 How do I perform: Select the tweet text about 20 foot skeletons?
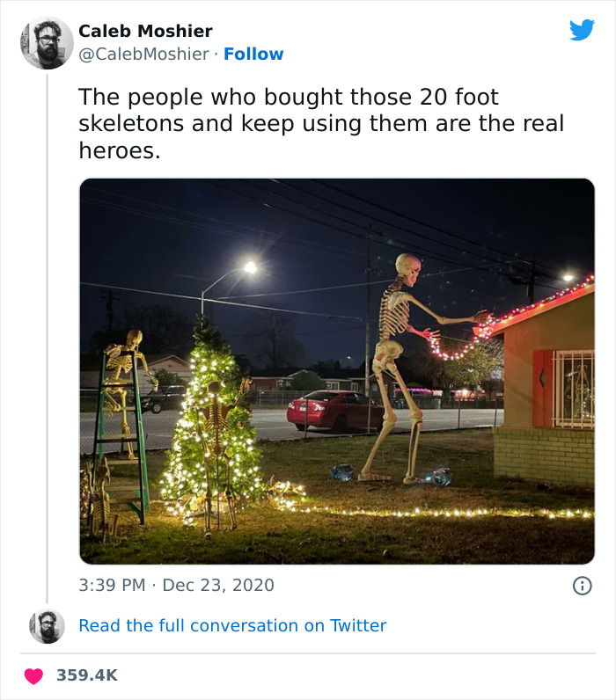click(x=321, y=123)
